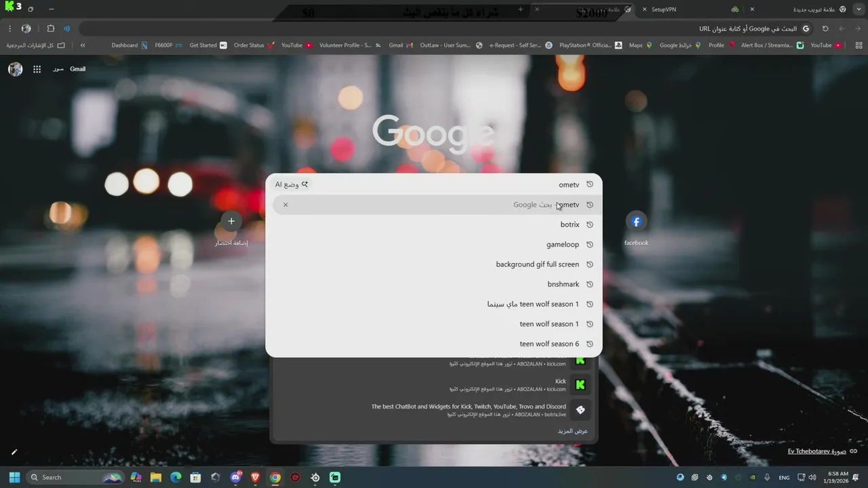Click the add shortcut plus tile

(231, 229)
